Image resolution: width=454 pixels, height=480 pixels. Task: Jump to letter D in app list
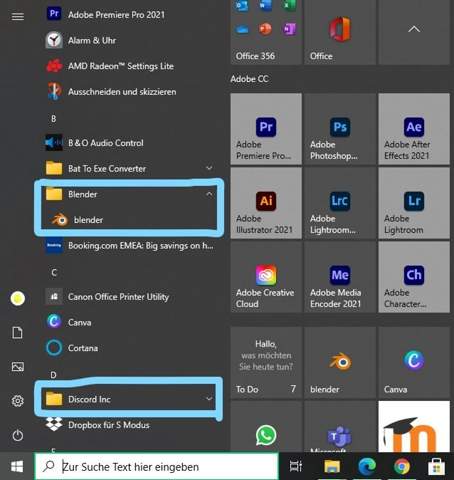pyautogui.click(x=53, y=375)
